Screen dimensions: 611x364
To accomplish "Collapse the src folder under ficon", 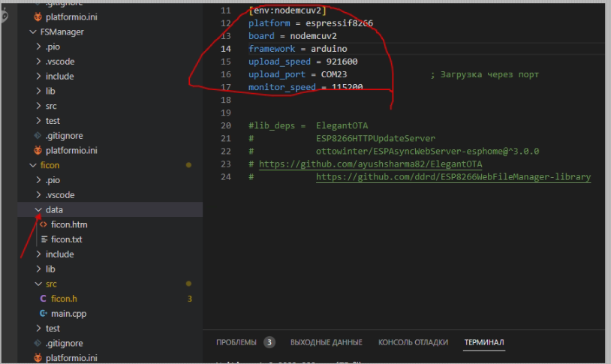I will pos(38,284).
